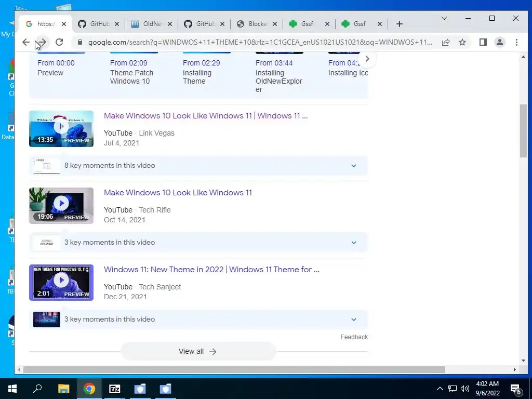This screenshot has width=532, height=399.
Task: Show hidden system tray icons
Action: (x=440, y=389)
